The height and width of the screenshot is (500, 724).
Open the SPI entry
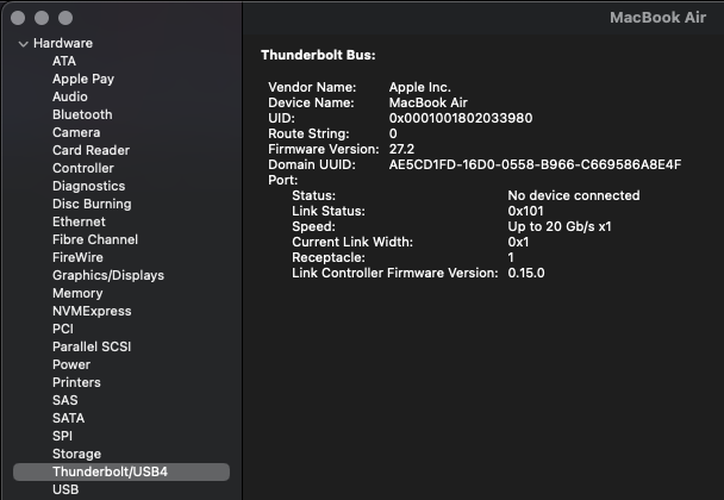coord(62,436)
